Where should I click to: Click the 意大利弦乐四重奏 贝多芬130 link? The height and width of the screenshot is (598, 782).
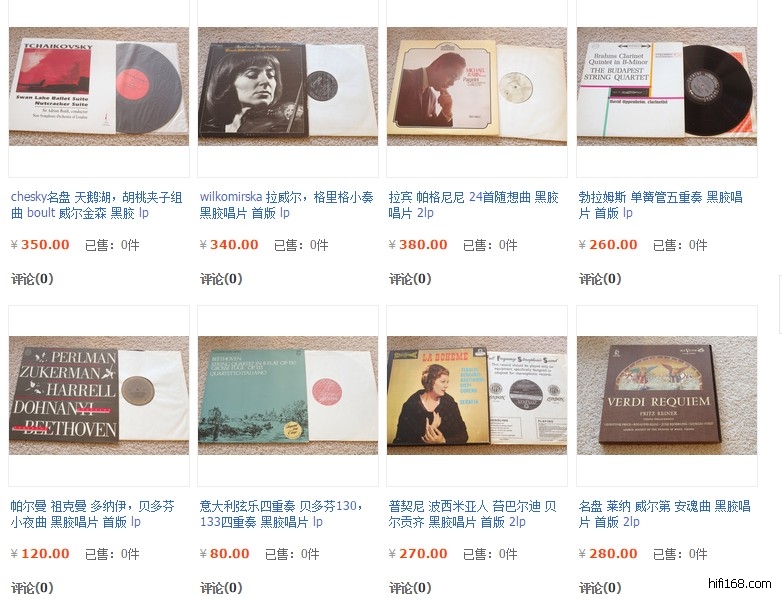pyautogui.click(x=281, y=514)
